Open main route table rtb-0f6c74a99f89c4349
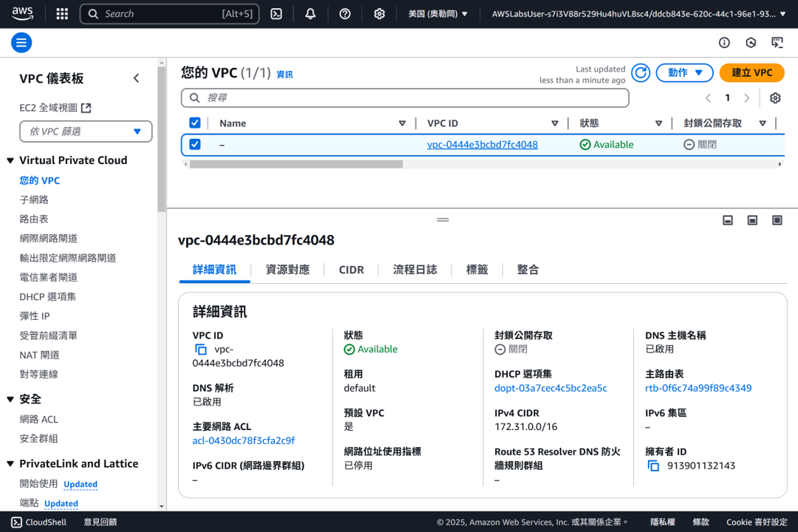The height and width of the screenshot is (532, 798). pyautogui.click(x=698, y=389)
